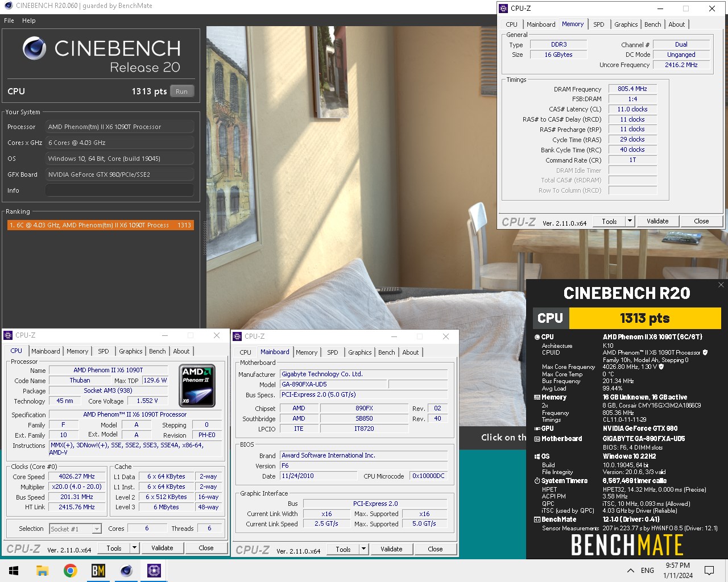Viewport: 728px width, 582px height.
Task: Click the Info input field in Cinebench
Action: 119,190
